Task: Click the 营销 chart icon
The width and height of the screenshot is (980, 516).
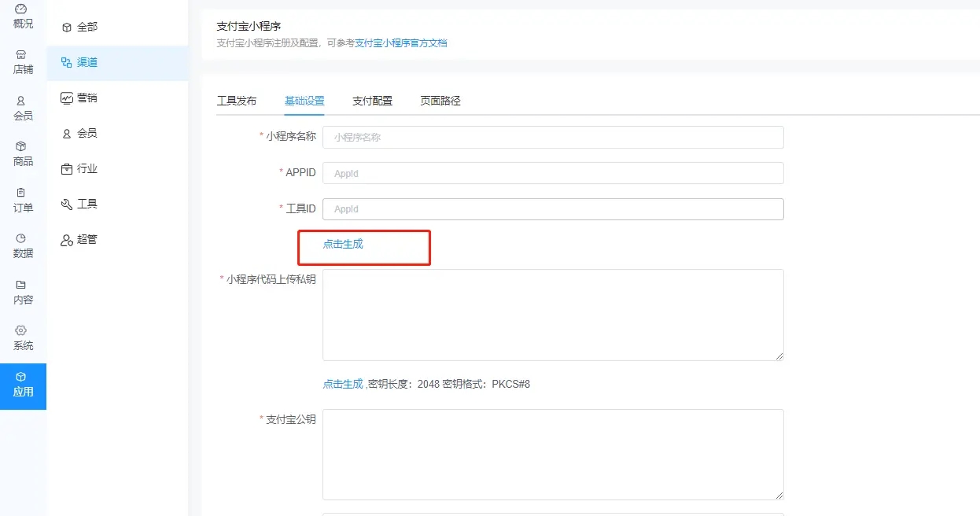Action: pyautogui.click(x=67, y=98)
